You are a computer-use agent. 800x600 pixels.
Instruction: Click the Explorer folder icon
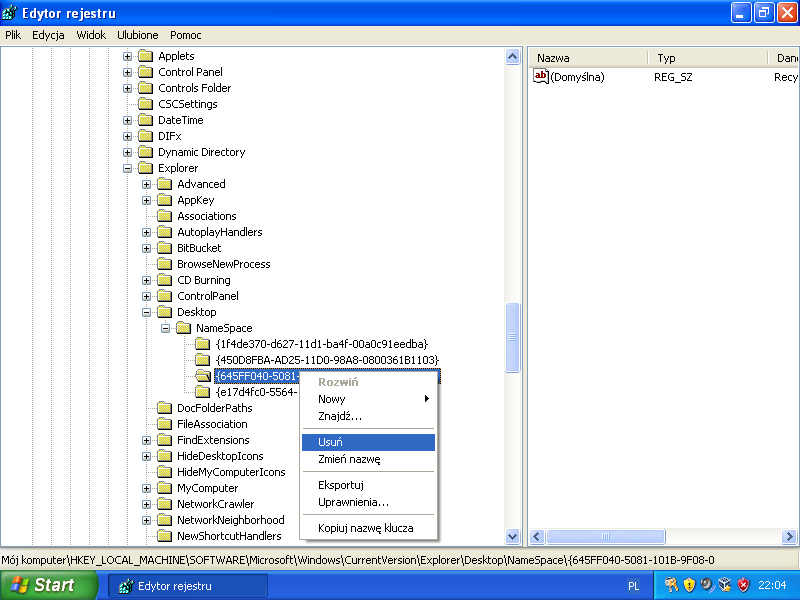(146, 168)
